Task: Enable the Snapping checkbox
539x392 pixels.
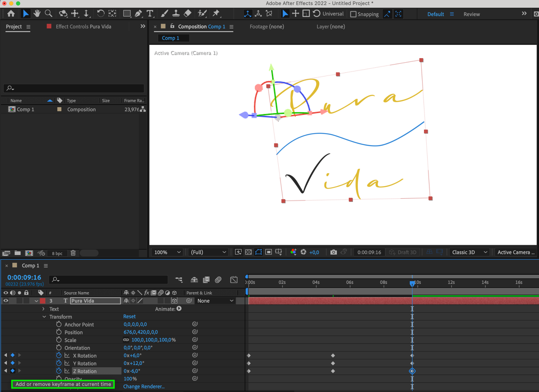Action: tap(353, 14)
